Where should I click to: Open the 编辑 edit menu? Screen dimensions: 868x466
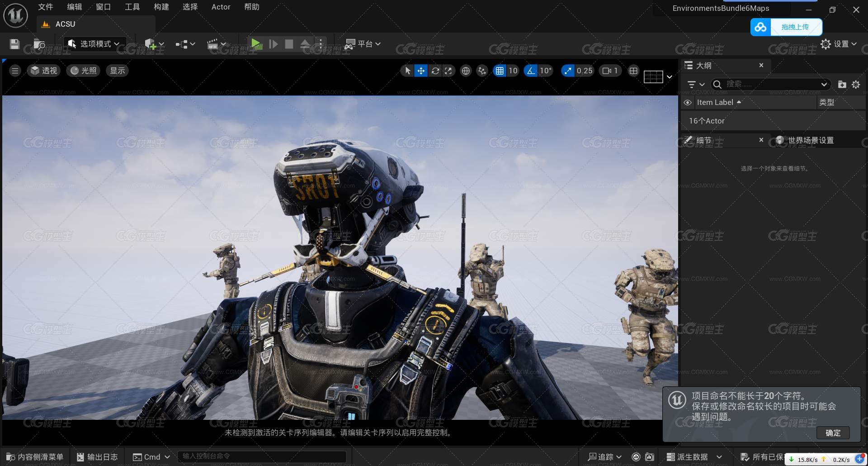75,7
